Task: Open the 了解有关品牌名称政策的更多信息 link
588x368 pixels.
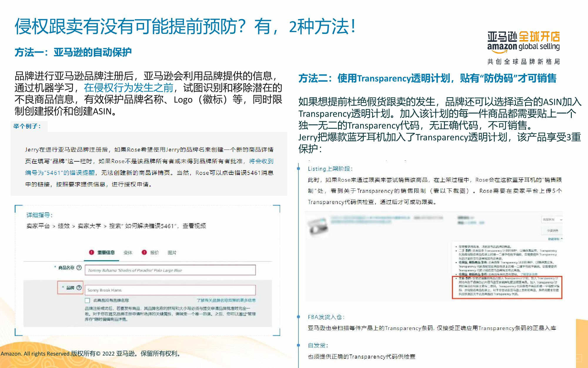Action: click(x=226, y=300)
